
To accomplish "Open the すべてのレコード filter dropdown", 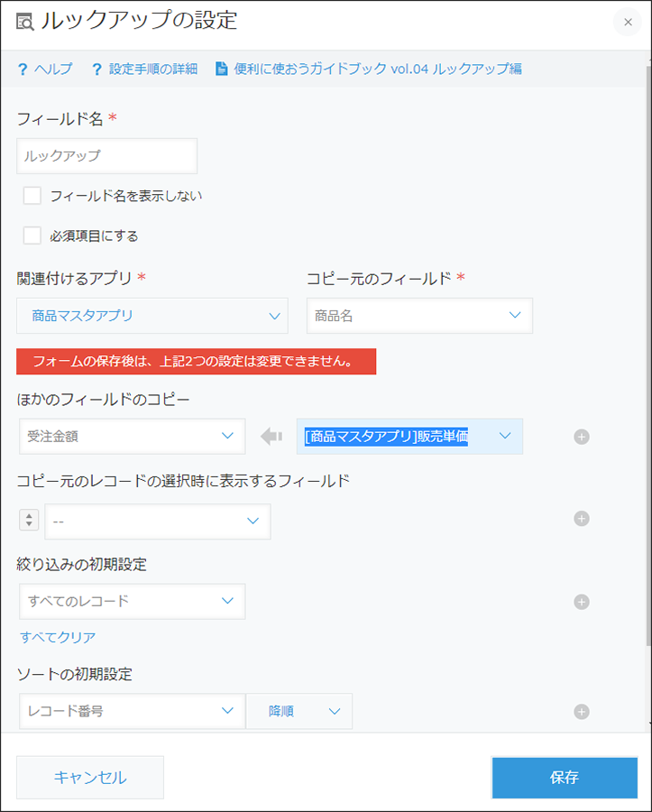I will click(x=132, y=602).
